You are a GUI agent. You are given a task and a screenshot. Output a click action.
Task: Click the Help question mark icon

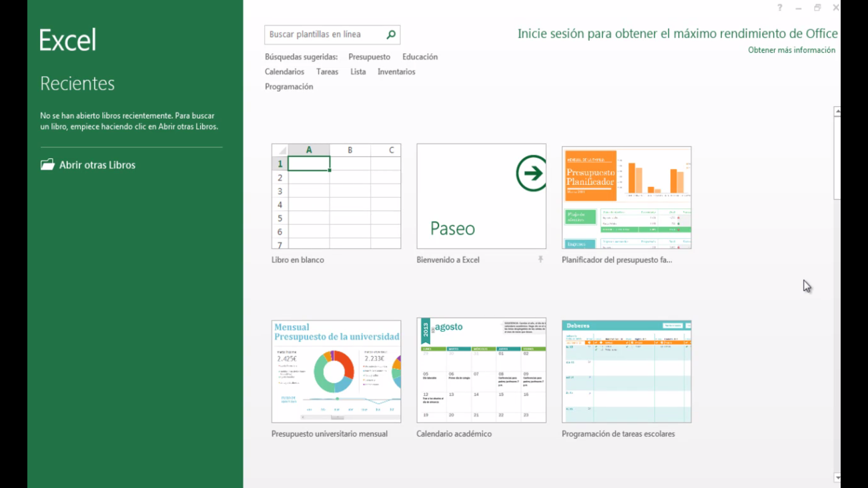point(779,7)
